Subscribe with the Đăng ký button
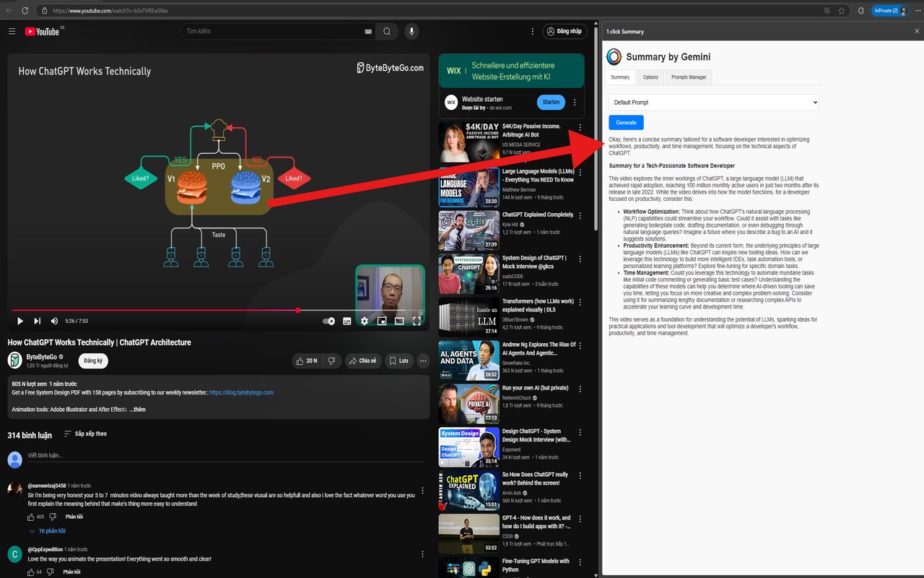This screenshot has height=578, width=924. 93,361
